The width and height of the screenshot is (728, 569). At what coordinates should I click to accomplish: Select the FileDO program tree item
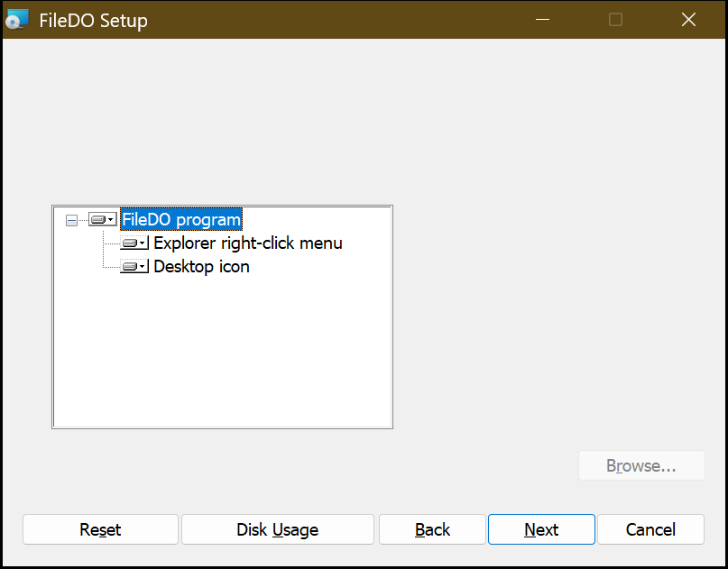(181, 219)
